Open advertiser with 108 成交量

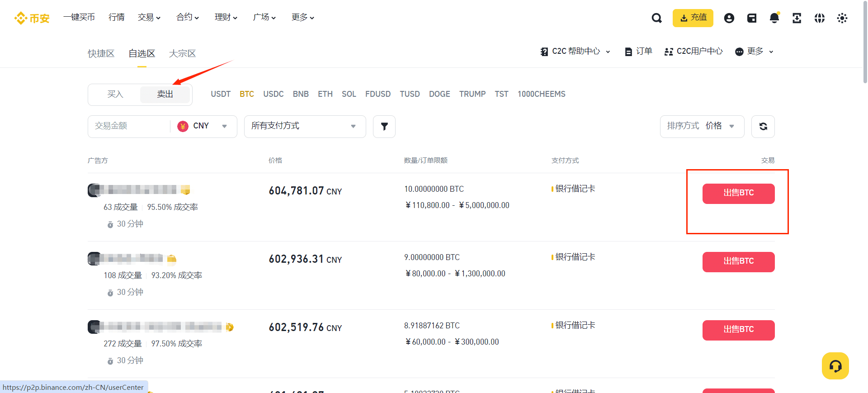[125, 259]
